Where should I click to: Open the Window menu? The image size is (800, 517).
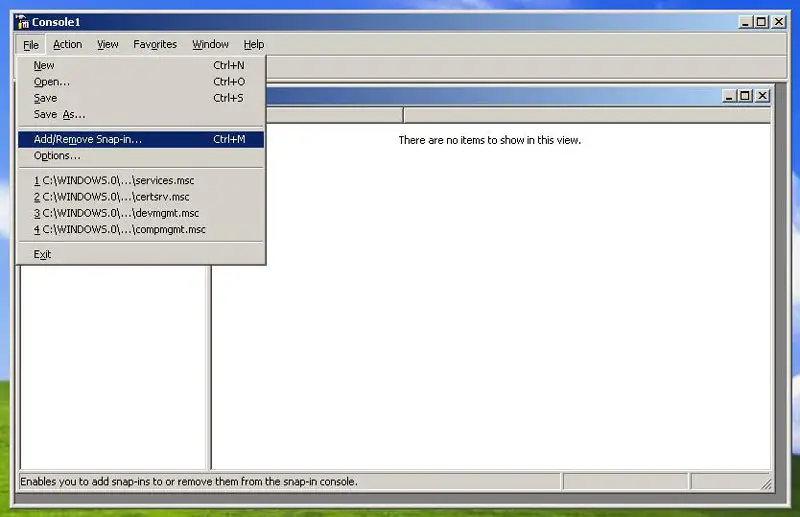tap(210, 44)
